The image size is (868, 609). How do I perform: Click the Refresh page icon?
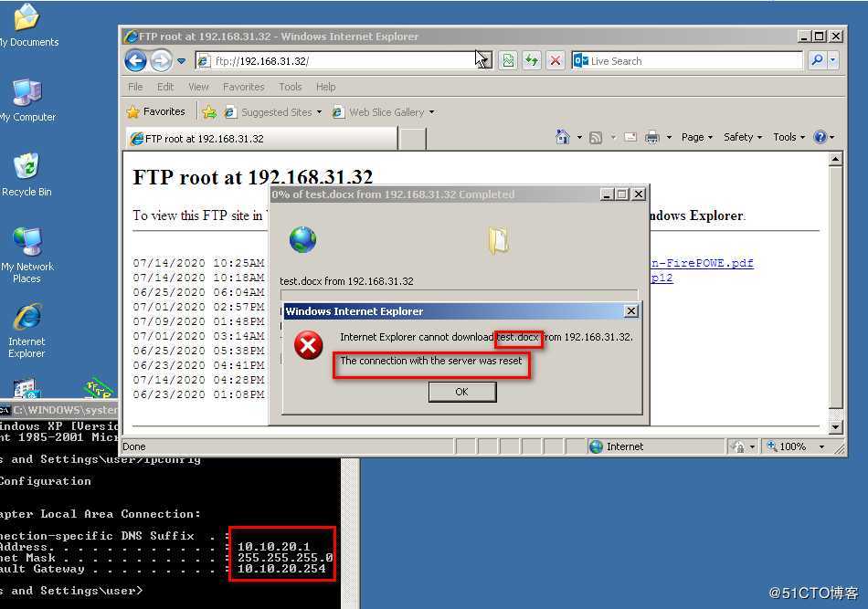[x=532, y=60]
